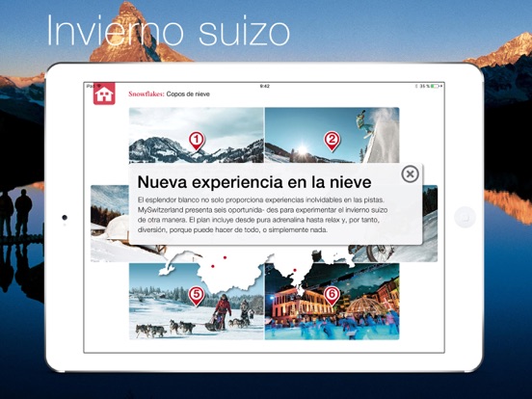Click the Copos de nieve title text
The height and width of the screenshot is (399, 532).
click(188, 94)
